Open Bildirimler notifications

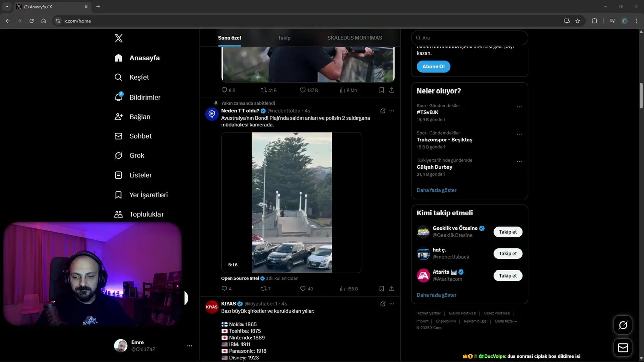137,97
